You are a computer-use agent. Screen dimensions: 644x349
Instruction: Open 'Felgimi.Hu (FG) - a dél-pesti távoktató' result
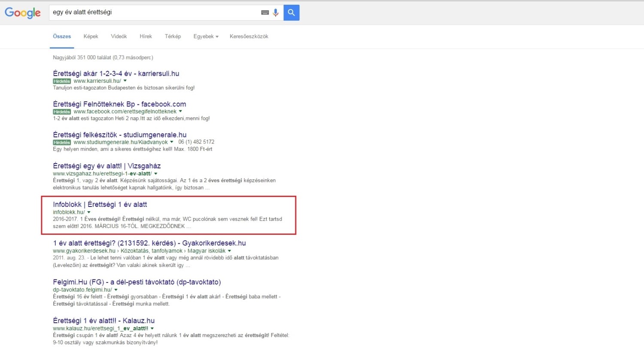click(x=137, y=282)
